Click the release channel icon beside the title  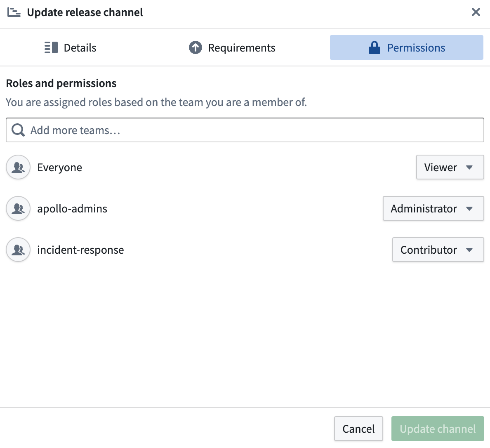click(14, 12)
